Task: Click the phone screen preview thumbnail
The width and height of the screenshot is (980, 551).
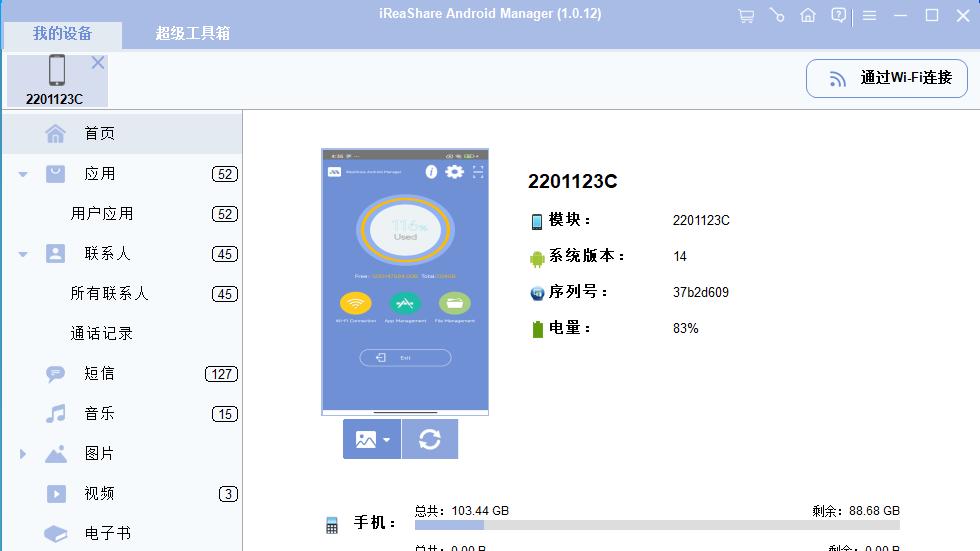Action: 405,282
